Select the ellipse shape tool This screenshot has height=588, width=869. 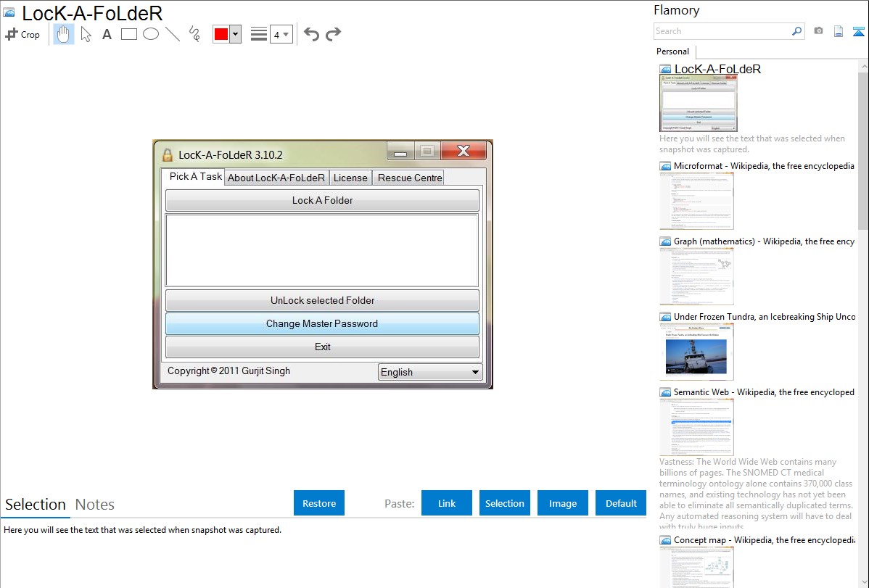[x=151, y=34]
